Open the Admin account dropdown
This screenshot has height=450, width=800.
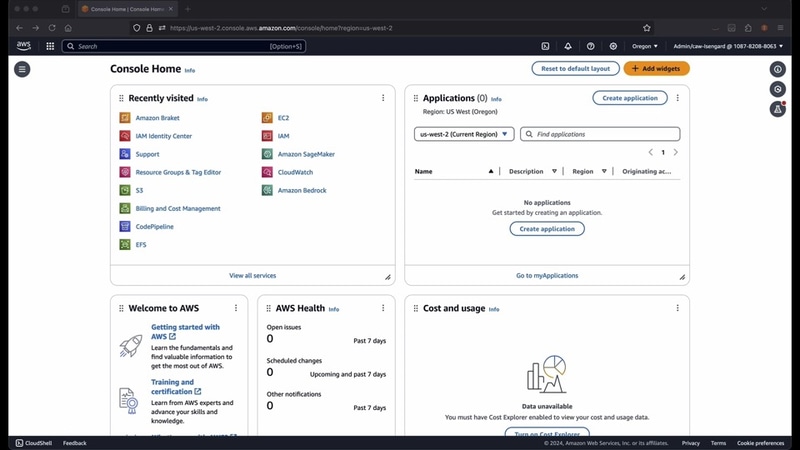pos(728,46)
